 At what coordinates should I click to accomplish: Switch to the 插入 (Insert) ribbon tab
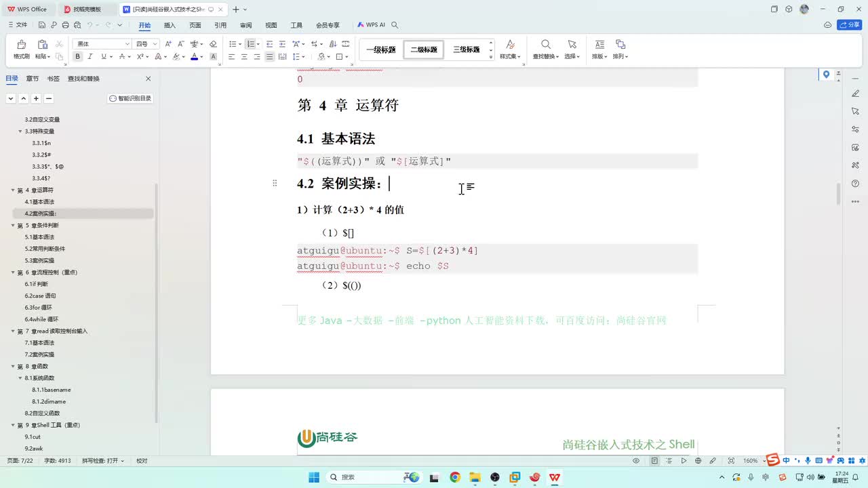coord(170,25)
